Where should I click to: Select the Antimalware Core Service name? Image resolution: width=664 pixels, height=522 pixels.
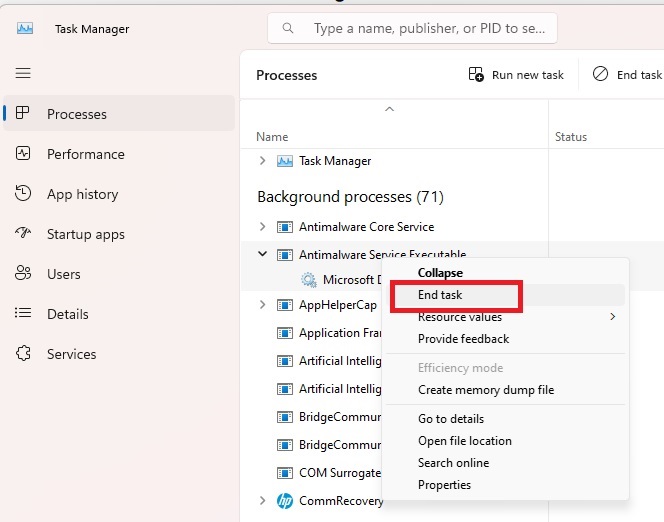click(x=367, y=227)
